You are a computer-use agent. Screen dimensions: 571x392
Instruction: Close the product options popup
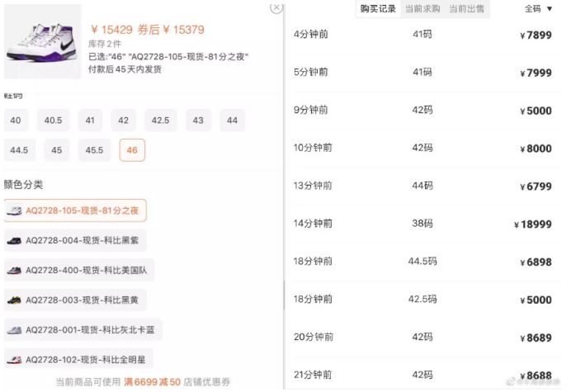[276, 7]
